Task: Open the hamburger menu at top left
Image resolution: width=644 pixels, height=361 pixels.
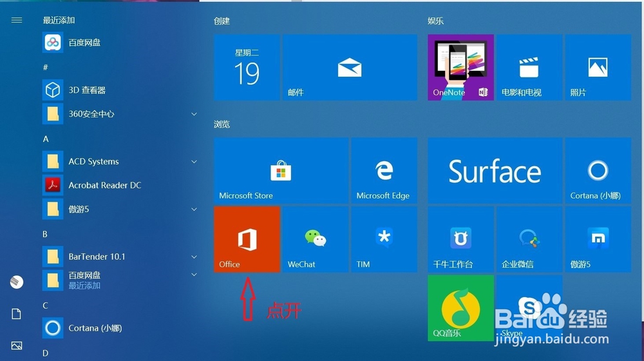Action: point(17,20)
